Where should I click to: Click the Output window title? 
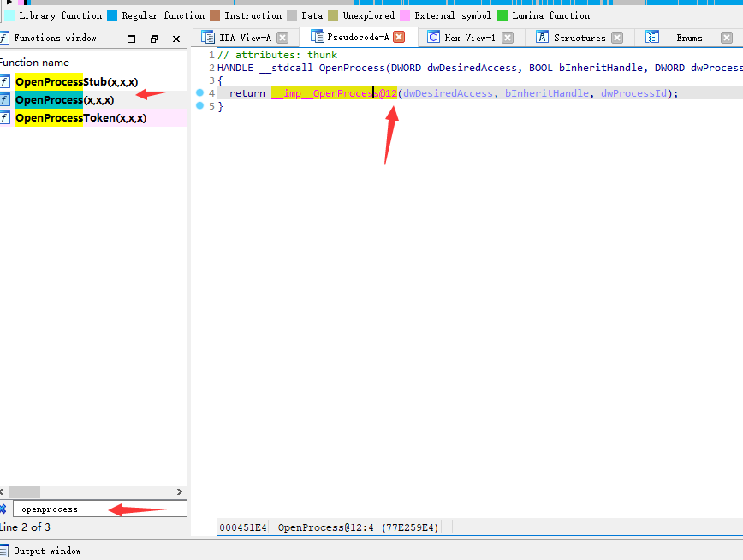click(x=47, y=551)
